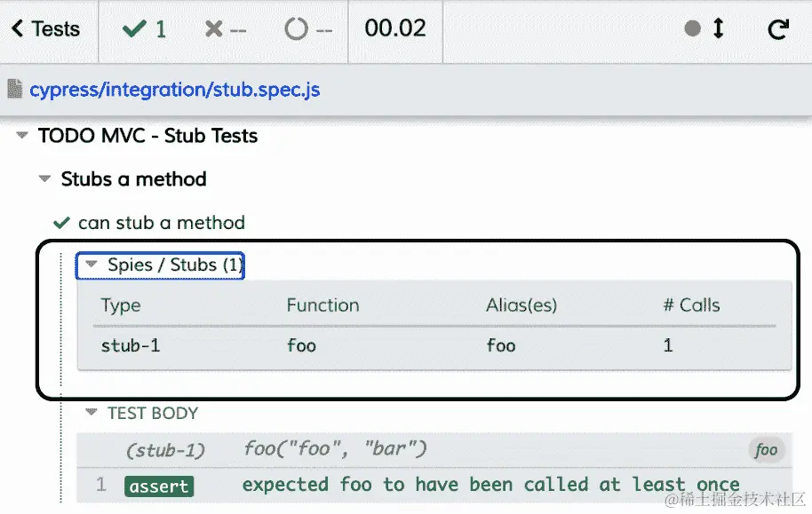812x514 pixels.
Task: Collapse the Spies / Stubs section
Action: (91, 265)
